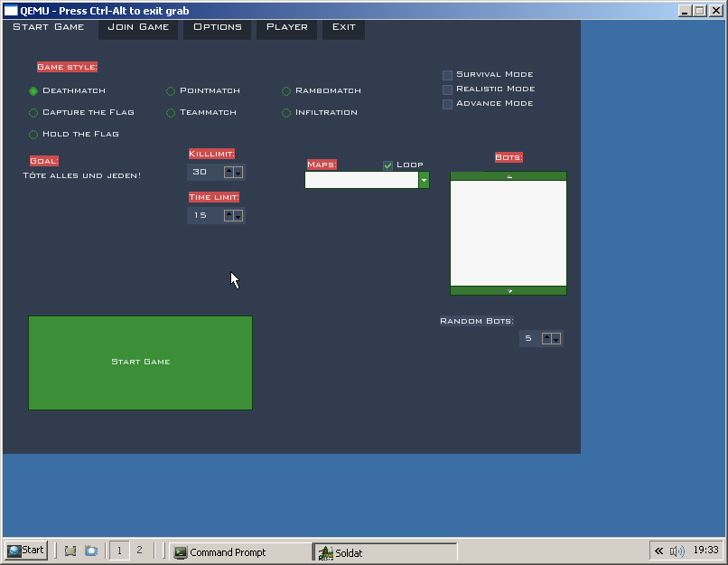This screenshot has width=728, height=565.
Task: Select the Deathmatch game style
Action: (33, 91)
